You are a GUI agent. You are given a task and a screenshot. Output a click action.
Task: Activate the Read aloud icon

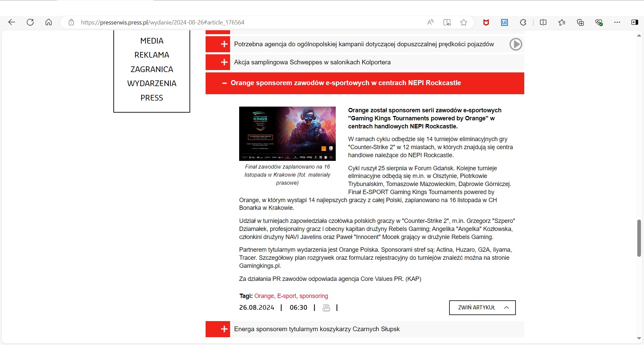[430, 22]
